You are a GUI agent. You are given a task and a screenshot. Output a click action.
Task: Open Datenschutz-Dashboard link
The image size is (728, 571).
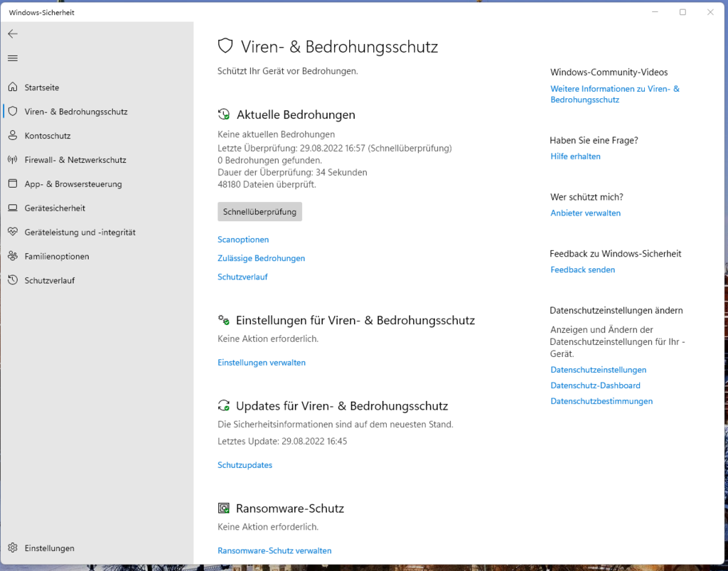point(595,385)
